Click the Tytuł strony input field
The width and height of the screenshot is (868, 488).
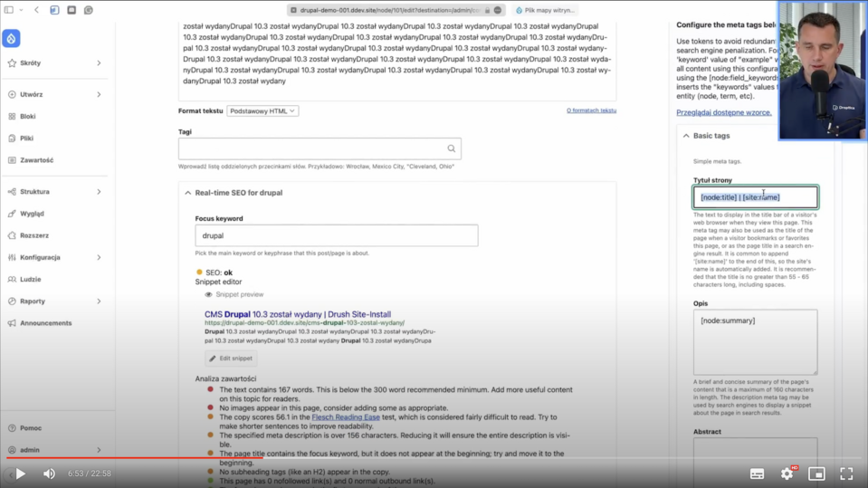coord(755,197)
